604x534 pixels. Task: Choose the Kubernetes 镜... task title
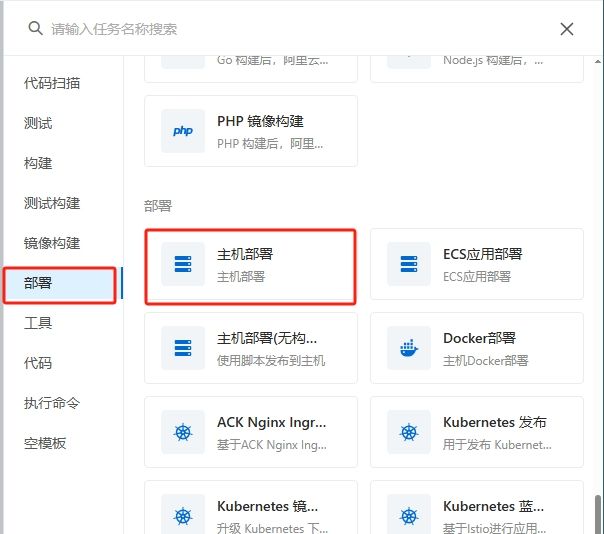(x=268, y=506)
